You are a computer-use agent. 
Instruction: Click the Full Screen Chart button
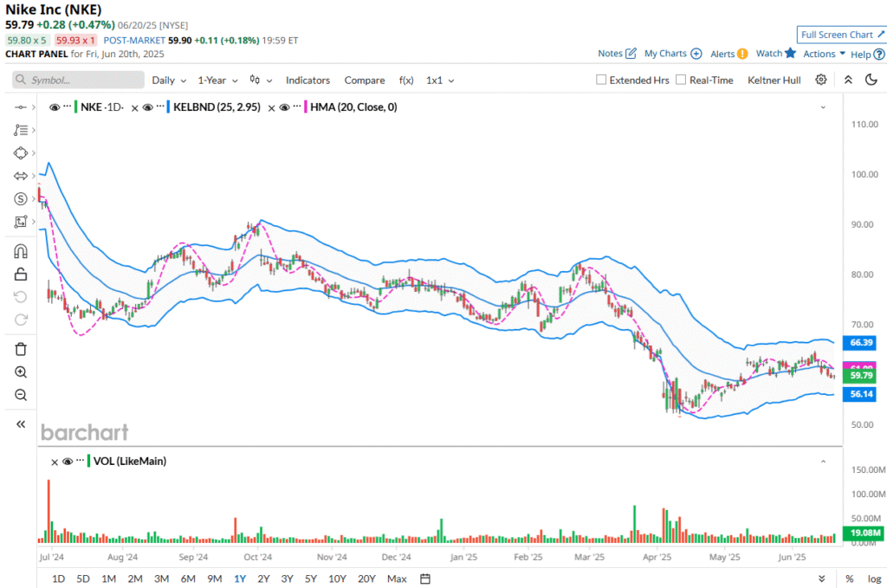841,35
